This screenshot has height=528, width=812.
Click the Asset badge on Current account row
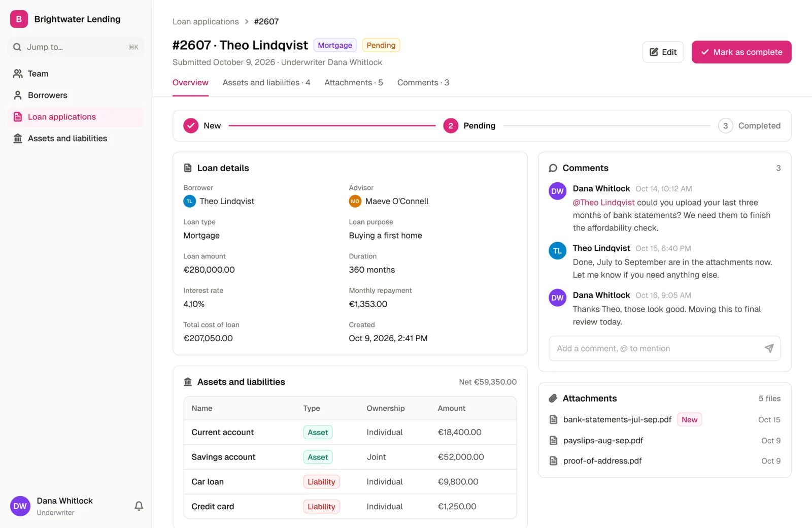[318, 433]
